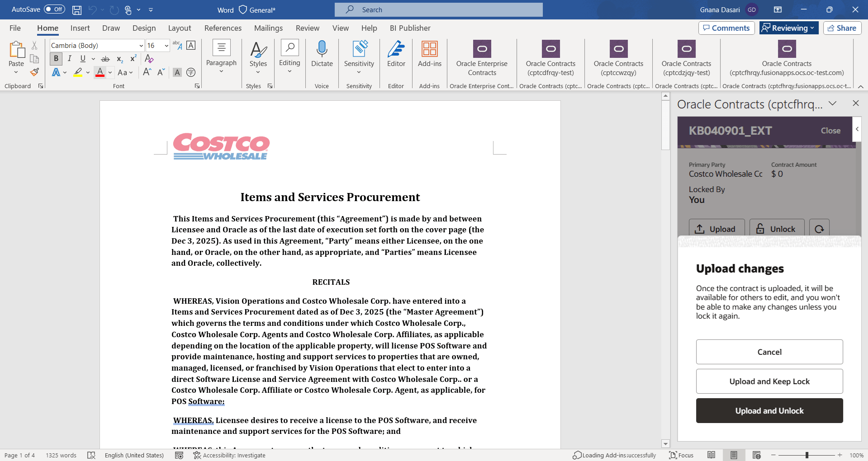Toggle Character Shading button
Viewport: 868px width, 461px height.
pyautogui.click(x=177, y=72)
